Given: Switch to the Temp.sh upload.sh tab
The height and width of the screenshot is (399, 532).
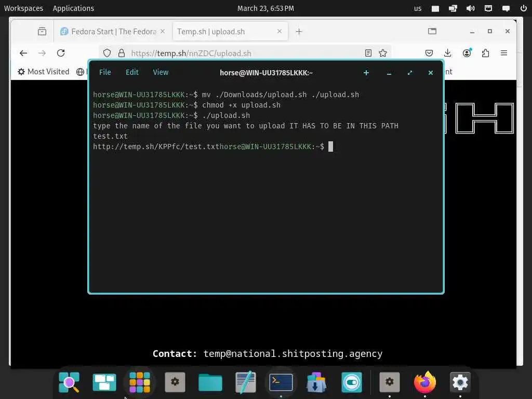Looking at the screenshot, I should pyautogui.click(x=230, y=32).
